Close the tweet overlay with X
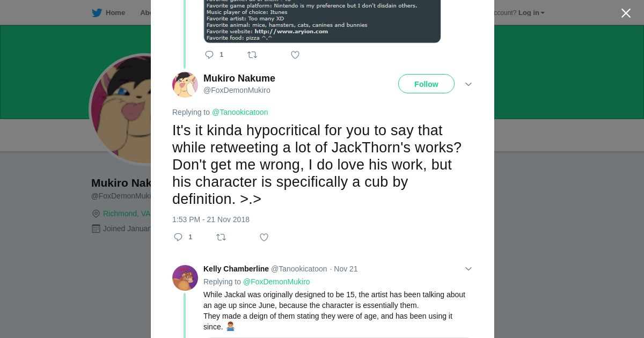Viewport: 644px width, 338px height. (x=626, y=13)
